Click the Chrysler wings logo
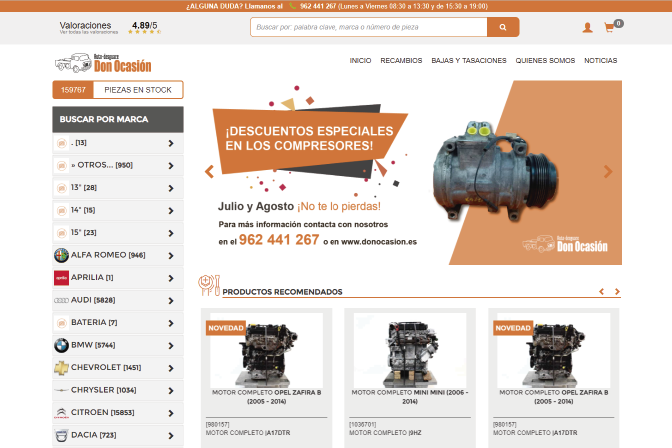Viewport: 672px width, 448px height. [61, 390]
